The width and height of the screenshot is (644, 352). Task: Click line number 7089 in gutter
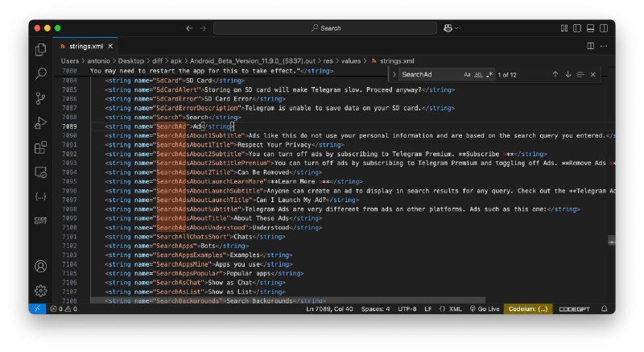click(69, 126)
